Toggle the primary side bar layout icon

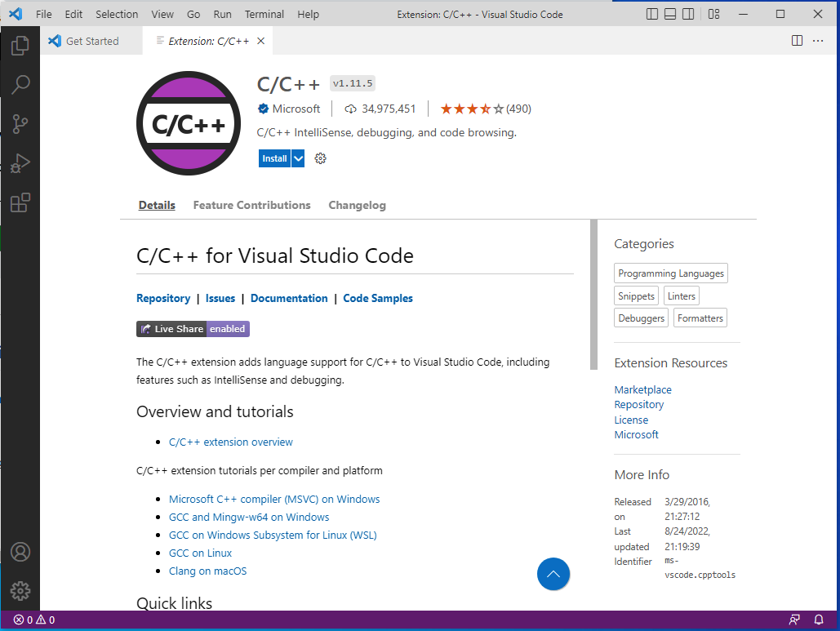[x=652, y=14]
